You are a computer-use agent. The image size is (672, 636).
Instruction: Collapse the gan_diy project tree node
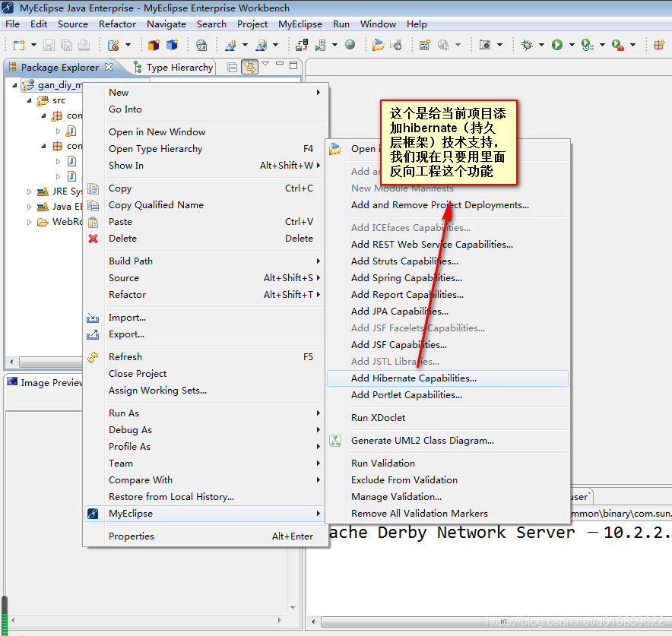coord(14,85)
